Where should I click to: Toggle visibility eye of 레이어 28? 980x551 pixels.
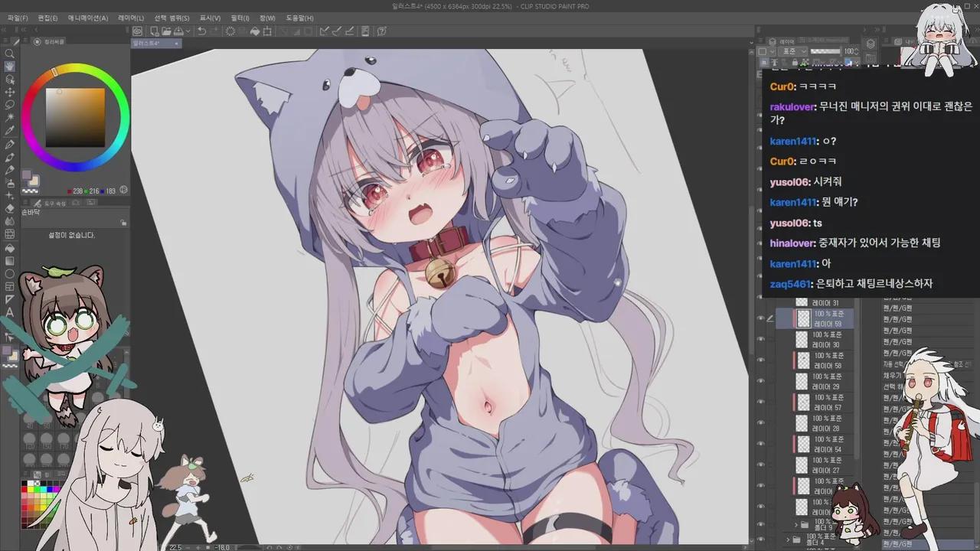pos(761,423)
